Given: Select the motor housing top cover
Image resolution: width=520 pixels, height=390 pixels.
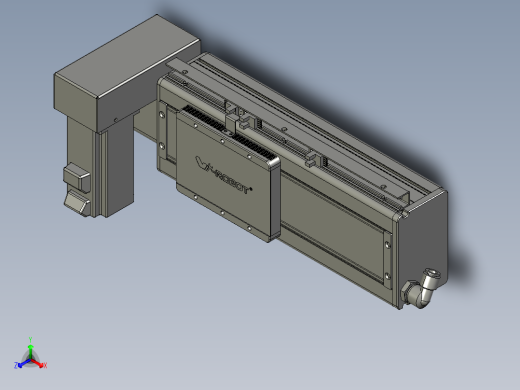Looking at the screenshot, I should click(x=127, y=72).
